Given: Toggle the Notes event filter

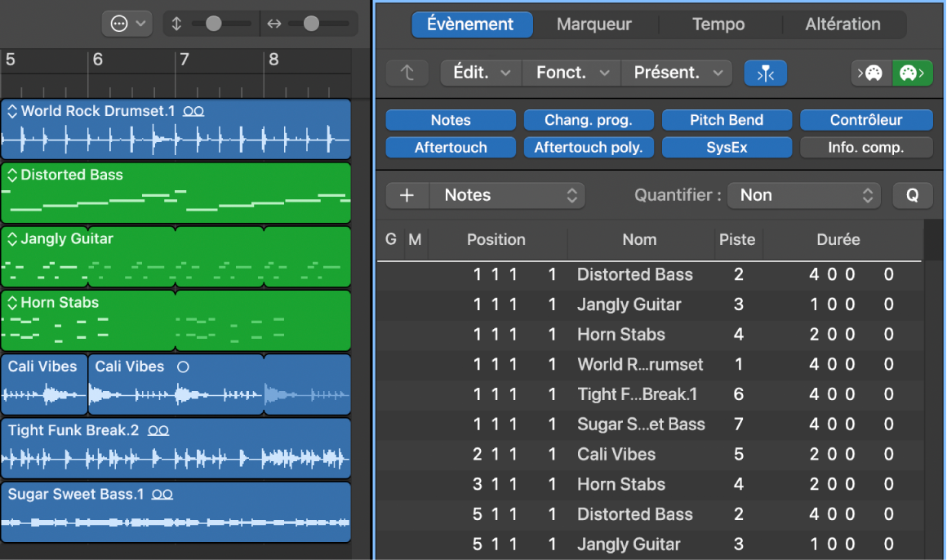Looking at the screenshot, I should [451, 120].
